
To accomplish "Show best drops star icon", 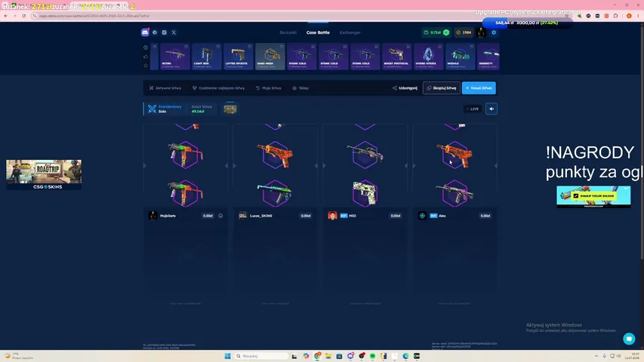I will pos(146,66).
